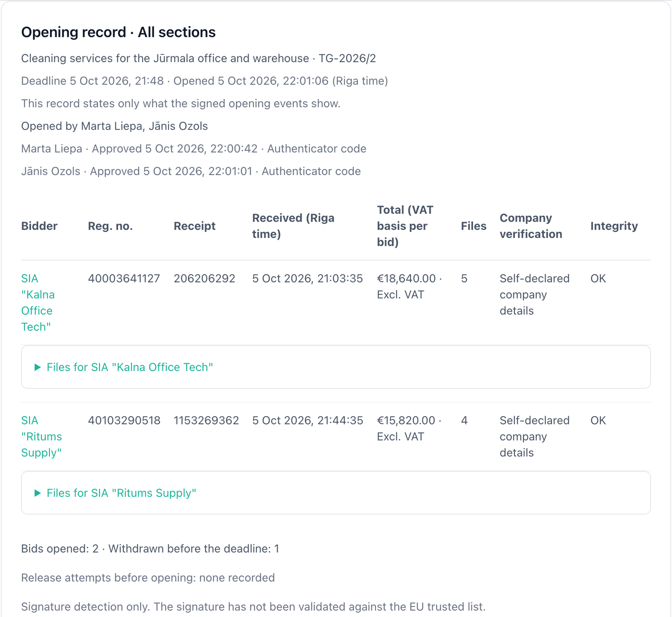Screen dimensions: 672x617
Task: Click Self-declared company details for Kalna Office Tech
Action: coord(535,295)
